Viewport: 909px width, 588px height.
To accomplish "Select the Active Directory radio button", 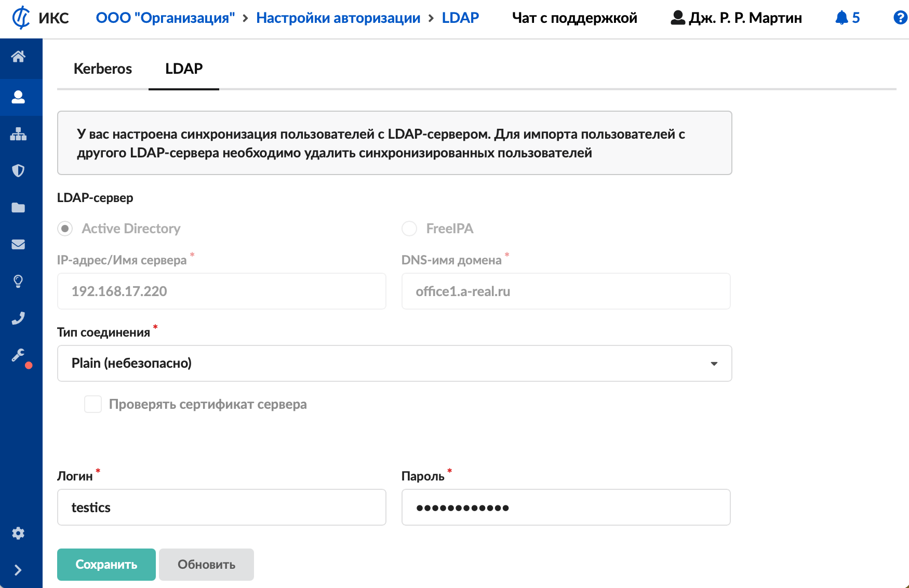I will (x=65, y=229).
